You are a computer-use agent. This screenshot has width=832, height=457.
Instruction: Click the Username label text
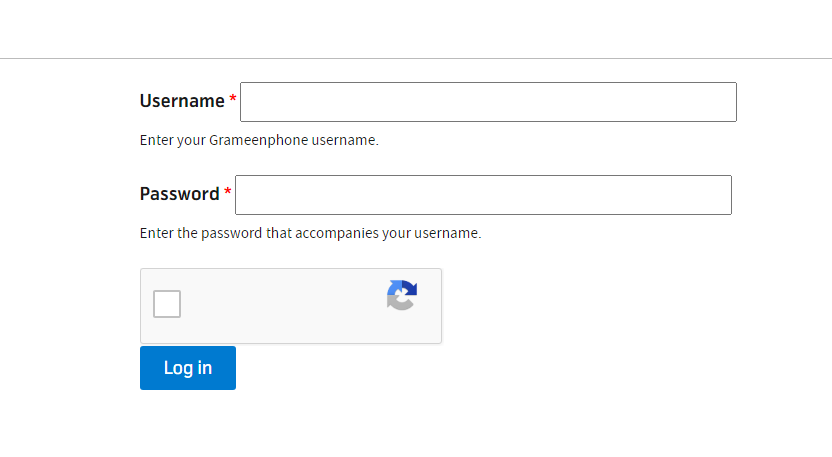(182, 101)
